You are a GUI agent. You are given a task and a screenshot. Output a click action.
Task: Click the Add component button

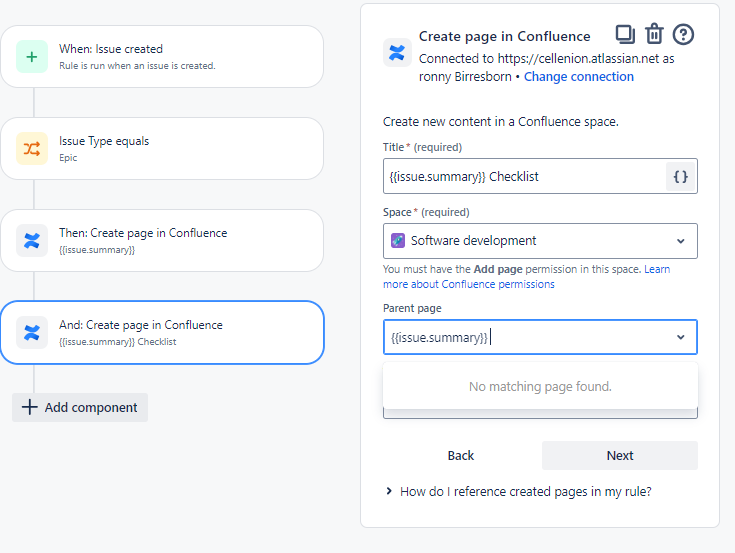(x=80, y=407)
